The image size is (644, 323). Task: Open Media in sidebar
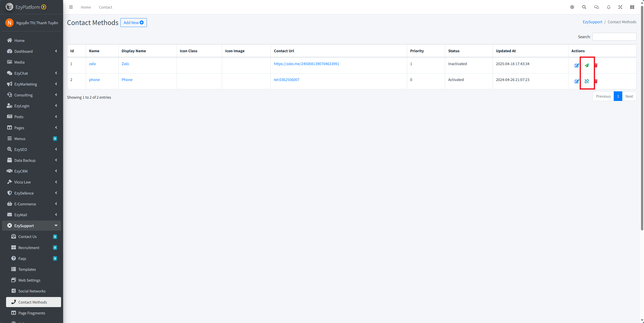[32, 62]
